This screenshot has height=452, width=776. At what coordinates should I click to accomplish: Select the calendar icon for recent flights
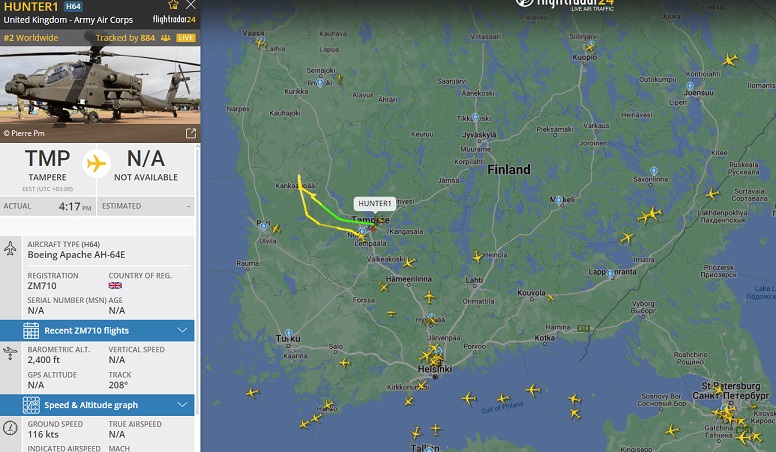(31, 330)
